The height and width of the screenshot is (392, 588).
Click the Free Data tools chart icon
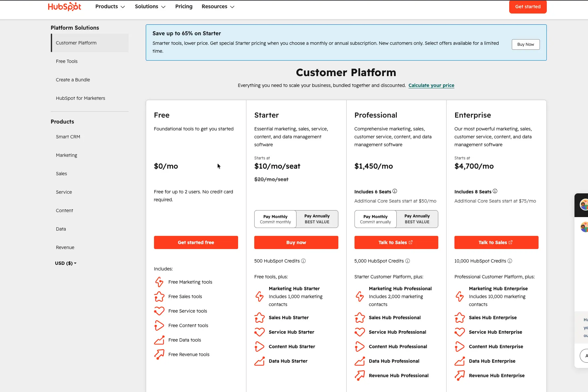[159, 340]
